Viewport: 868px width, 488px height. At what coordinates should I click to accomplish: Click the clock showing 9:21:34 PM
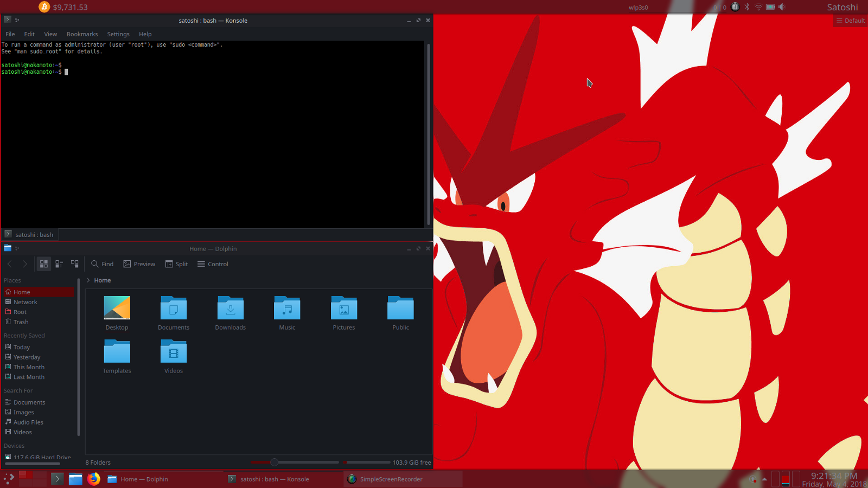click(x=834, y=476)
